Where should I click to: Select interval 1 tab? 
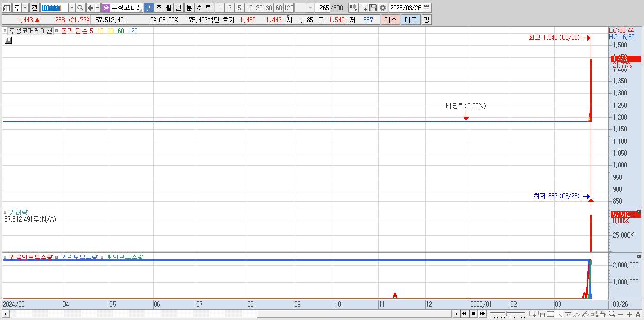(219, 8)
